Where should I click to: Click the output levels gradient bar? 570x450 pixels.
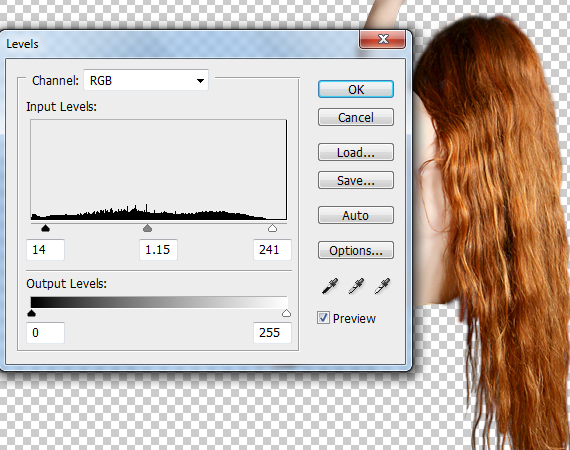159,302
